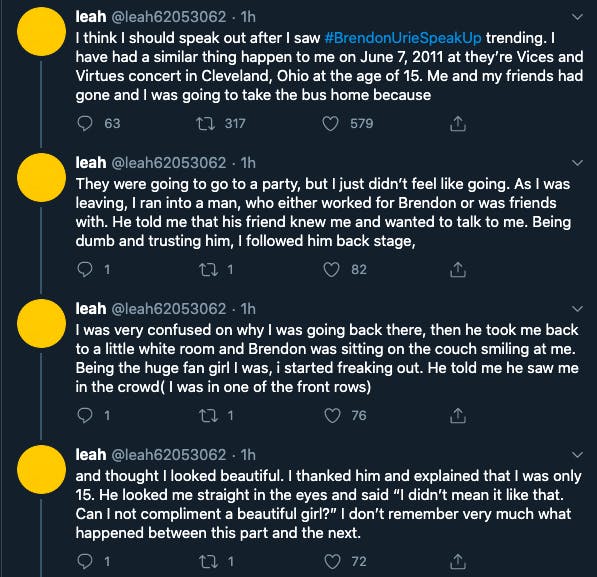Expand the second tweet's more menu chevron
This screenshot has width=597, height=577.
[x=578, y=163]
